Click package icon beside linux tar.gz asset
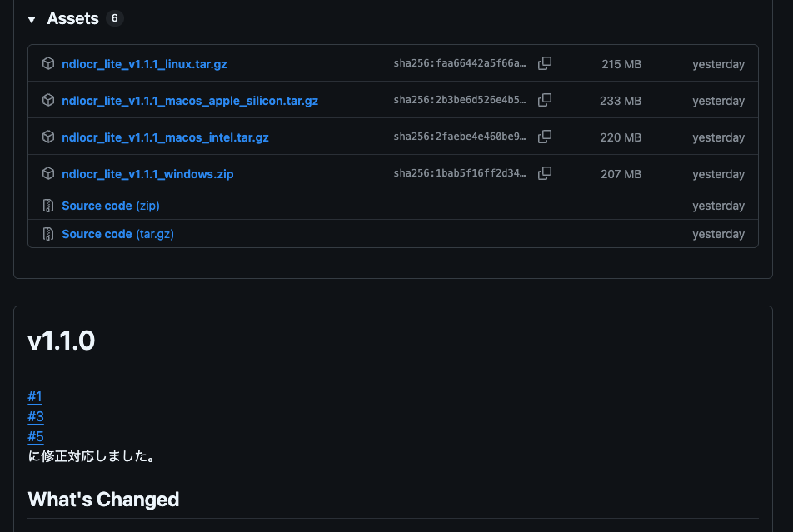Screen dimensions: 793x532 pyautogui.click(x=48, y=63)
